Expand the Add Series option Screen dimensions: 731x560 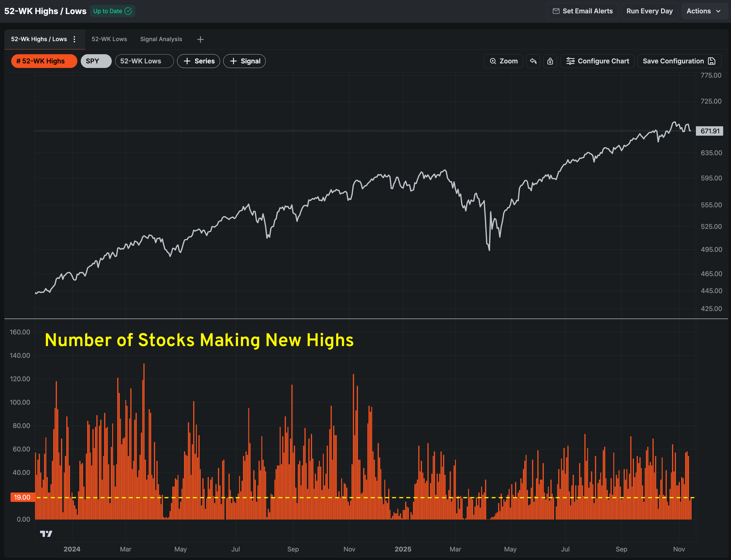(198, 61)
